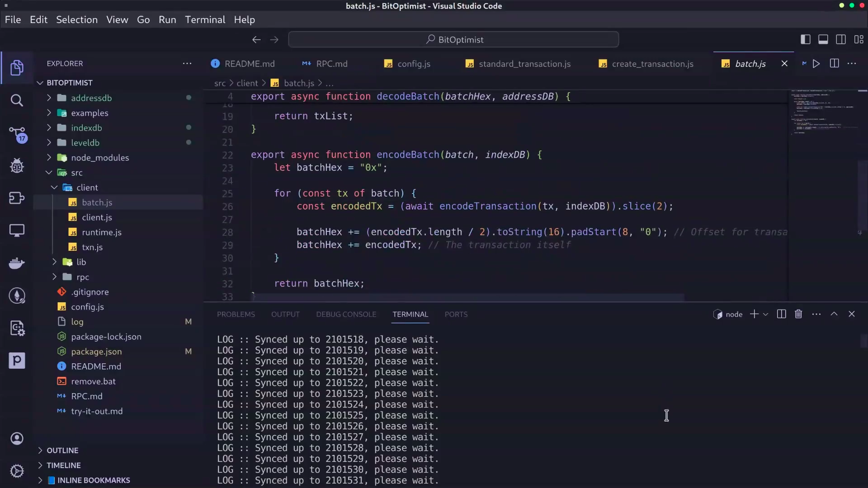Switch to the config.js editor tab

(x=413, y=64)
